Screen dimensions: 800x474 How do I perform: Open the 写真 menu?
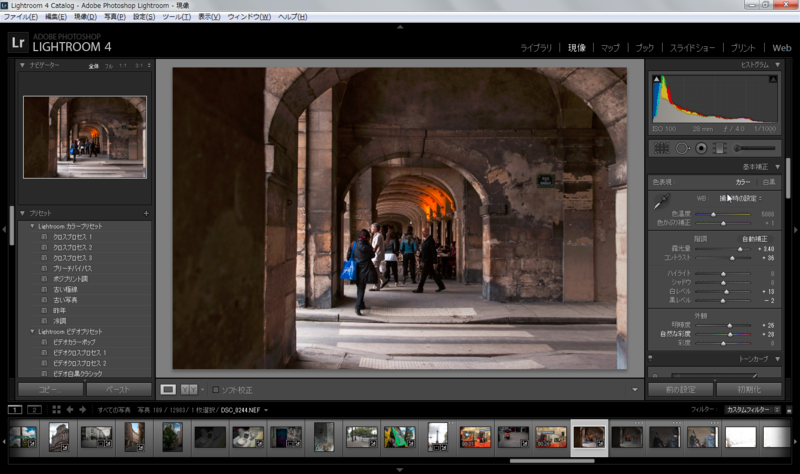click(115, 17)
